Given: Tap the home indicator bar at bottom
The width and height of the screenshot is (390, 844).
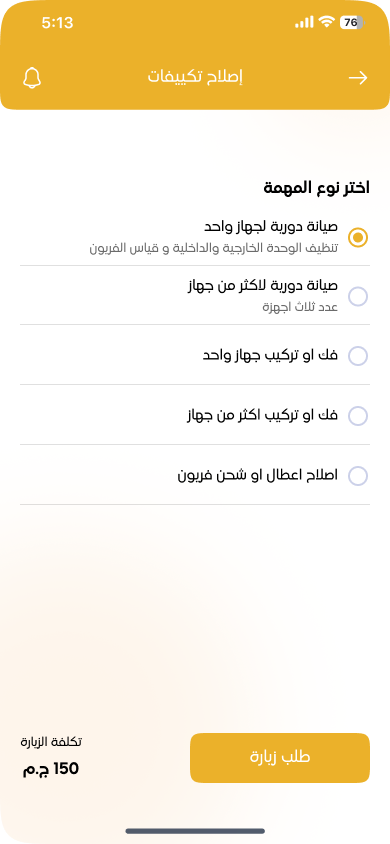Looking at the screenshot, I should 195,831.
